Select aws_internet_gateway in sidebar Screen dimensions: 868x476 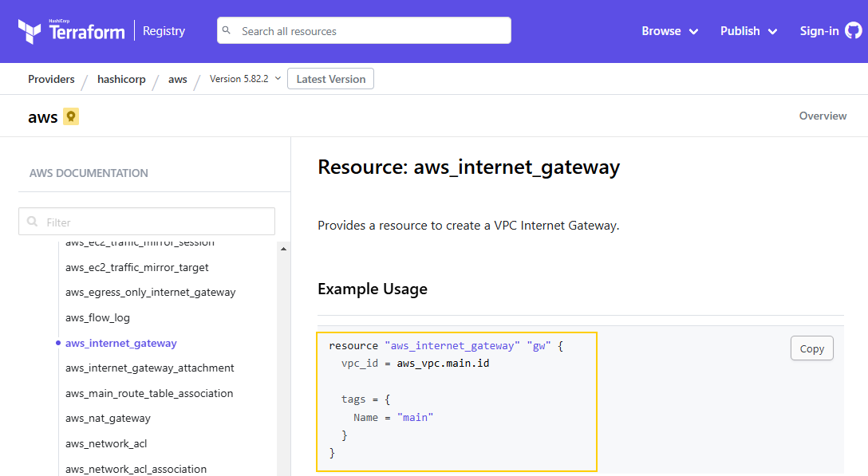[x=120, y=343]
